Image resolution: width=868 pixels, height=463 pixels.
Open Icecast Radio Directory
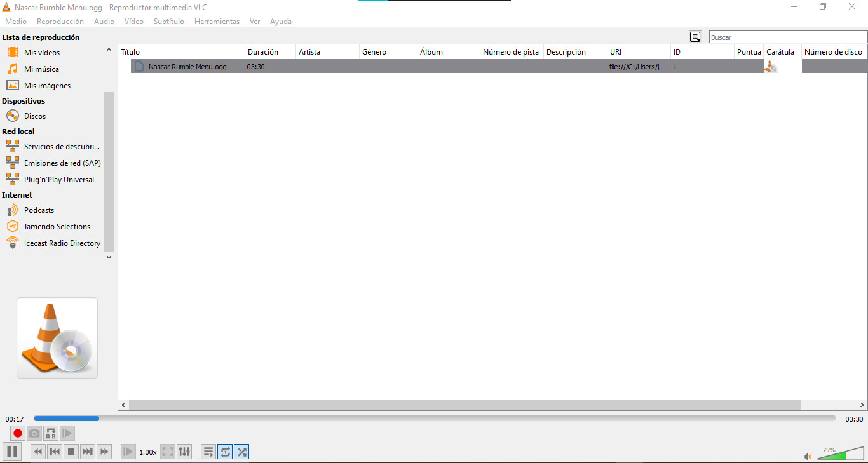point(62,243)
